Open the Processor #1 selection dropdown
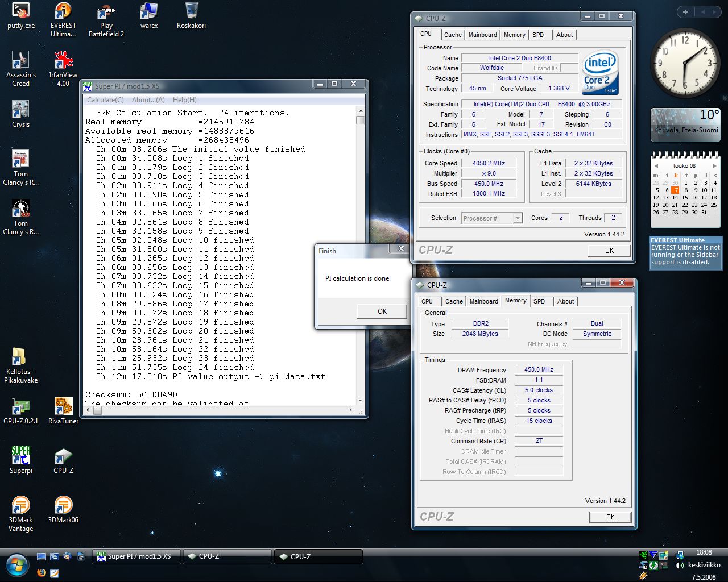The height and width of the screenshot is (582, 728). click(x=492, y=218)
